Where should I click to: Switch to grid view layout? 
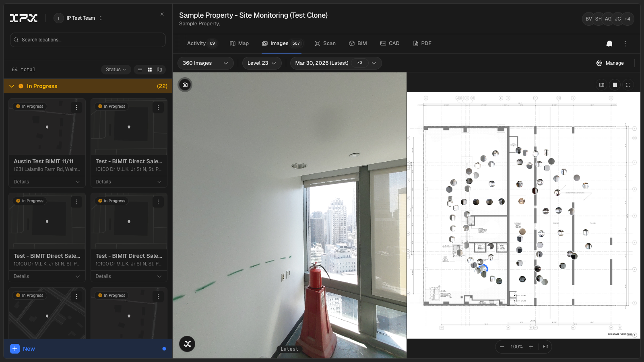[150, 70]
